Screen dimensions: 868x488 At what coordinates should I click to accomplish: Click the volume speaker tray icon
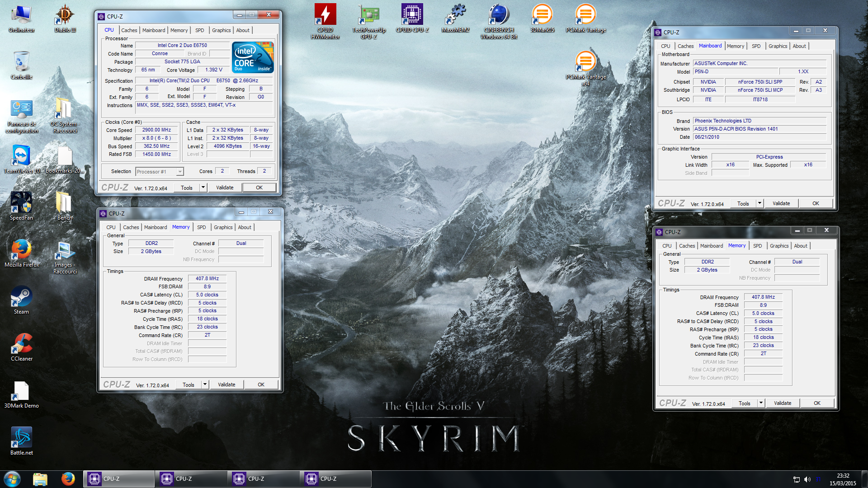[807, 479]
